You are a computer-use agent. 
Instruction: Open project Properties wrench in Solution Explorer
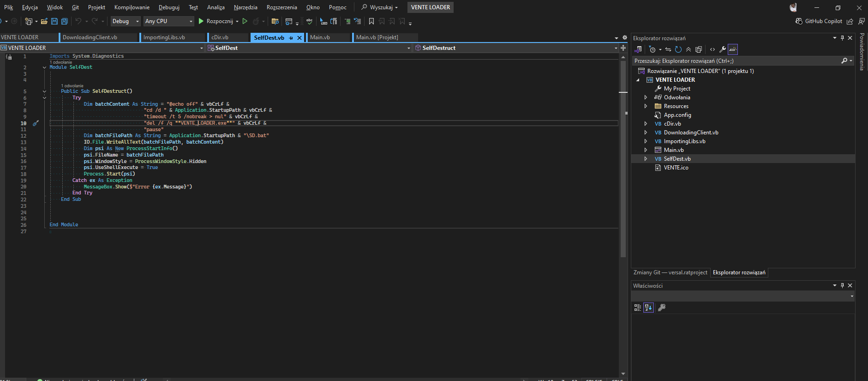click(x=723, y=49)
